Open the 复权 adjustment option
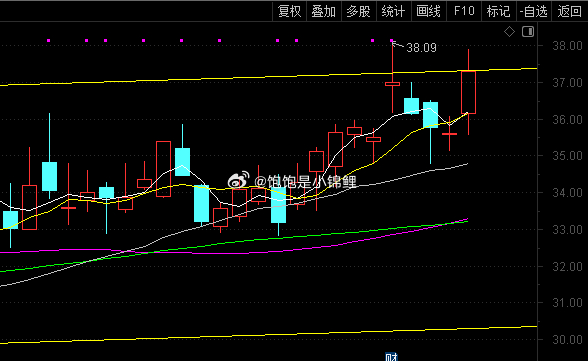The image size is (588, 361). pos(290,11)
